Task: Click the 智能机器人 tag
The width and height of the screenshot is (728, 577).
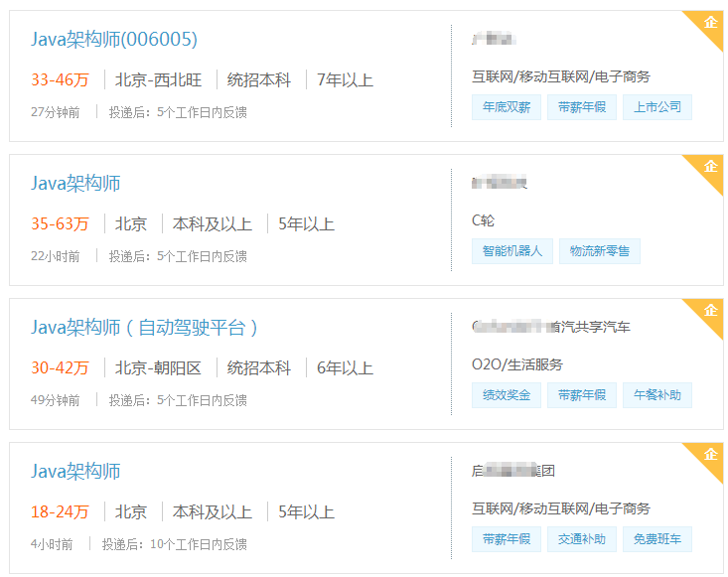Action: tap(511, 251)
